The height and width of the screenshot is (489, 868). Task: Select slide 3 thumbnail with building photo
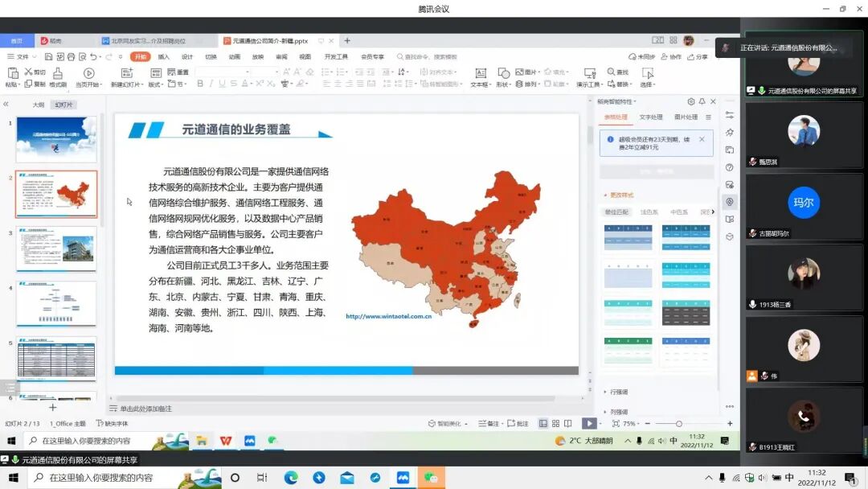click(56, 249)
